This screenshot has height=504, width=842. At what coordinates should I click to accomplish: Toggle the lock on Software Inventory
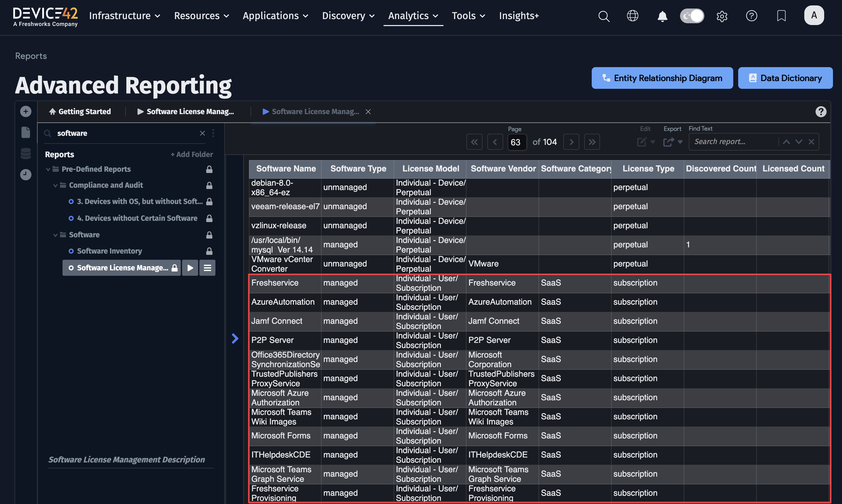click(x=209, y=251)
